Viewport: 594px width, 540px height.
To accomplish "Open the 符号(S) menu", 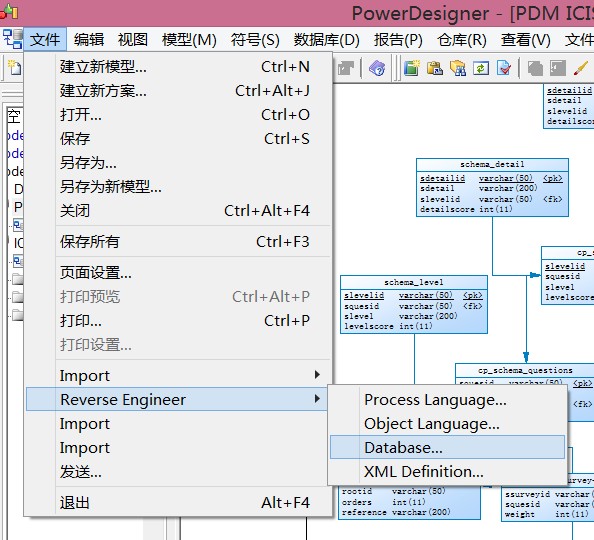I will pos(255,39).
